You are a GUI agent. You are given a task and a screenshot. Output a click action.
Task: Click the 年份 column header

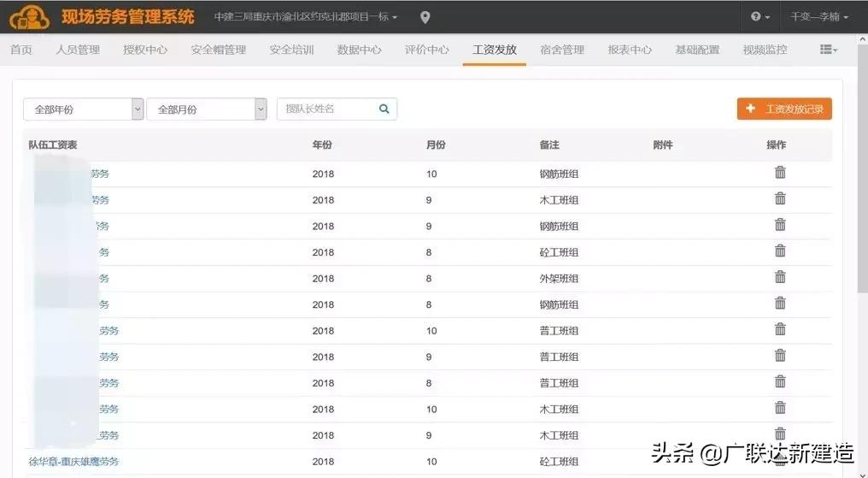322,145
